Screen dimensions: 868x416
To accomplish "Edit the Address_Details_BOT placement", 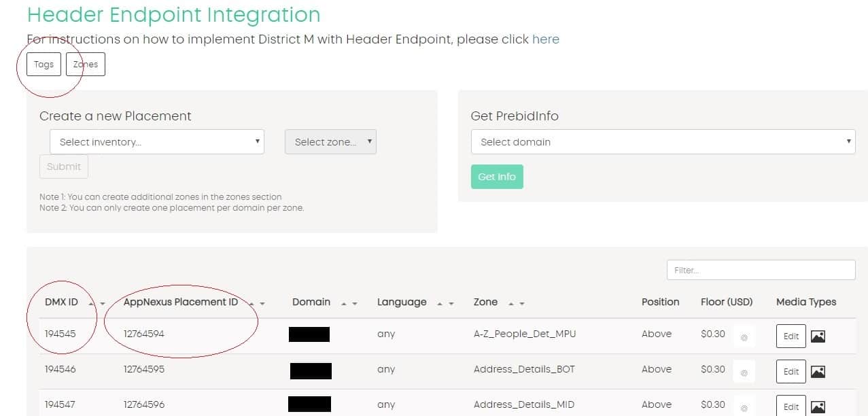I will click(x=791, y=372).
